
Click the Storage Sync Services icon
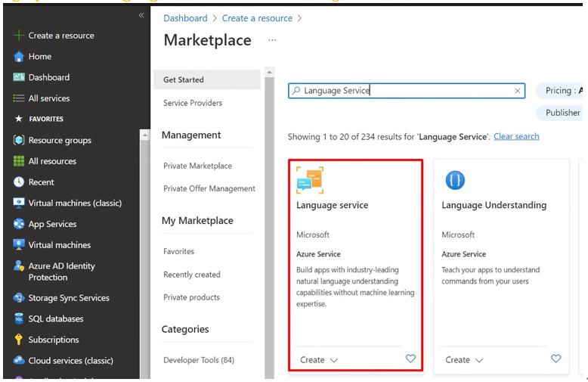tap(18, 298)
